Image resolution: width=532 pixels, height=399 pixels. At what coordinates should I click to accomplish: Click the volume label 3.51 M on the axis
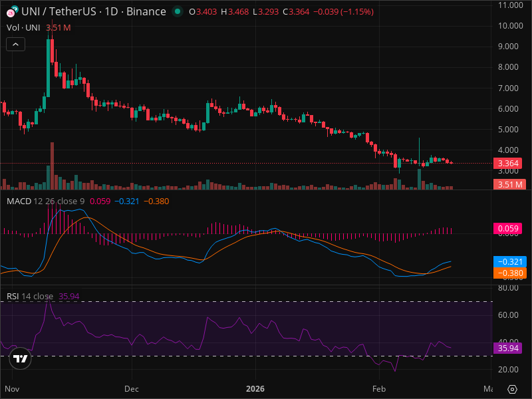(509, 185)
